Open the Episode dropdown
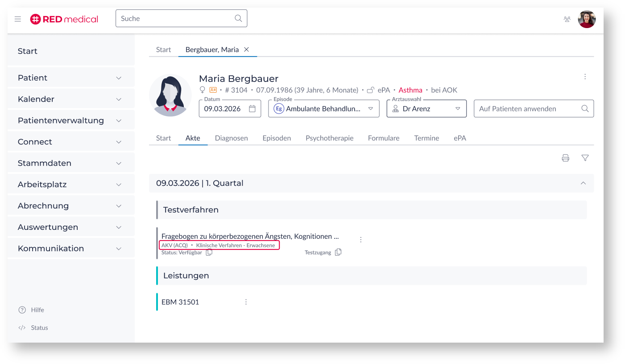This screenshot has height=364, width=625. pos(370,109)
